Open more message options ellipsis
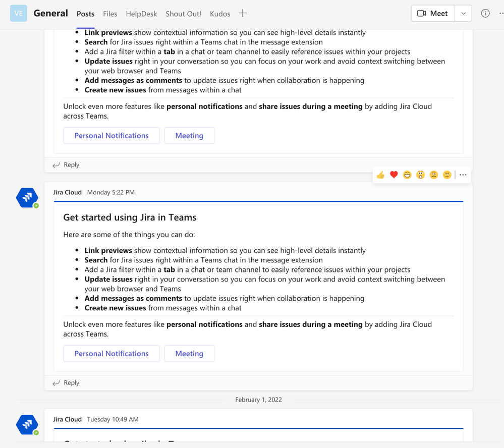 tap(463, 175)
